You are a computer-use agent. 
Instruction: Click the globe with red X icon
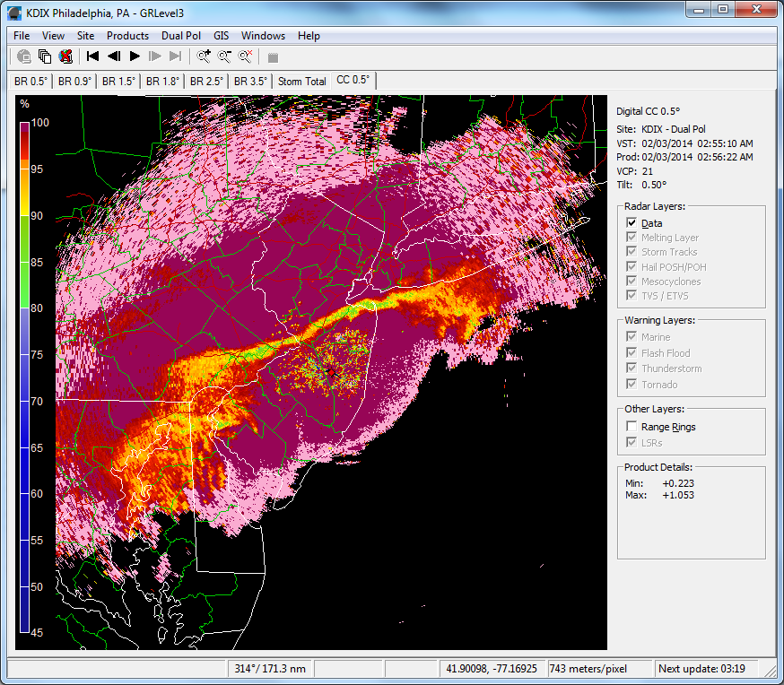65,56
